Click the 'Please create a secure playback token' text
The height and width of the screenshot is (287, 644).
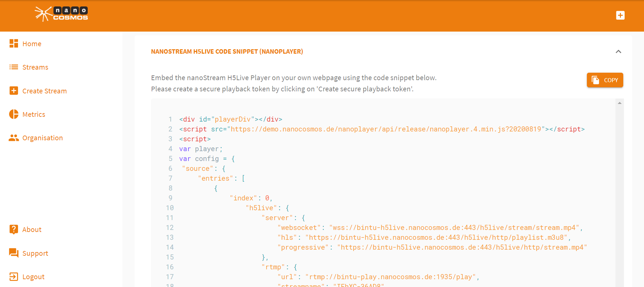point(282,89)
